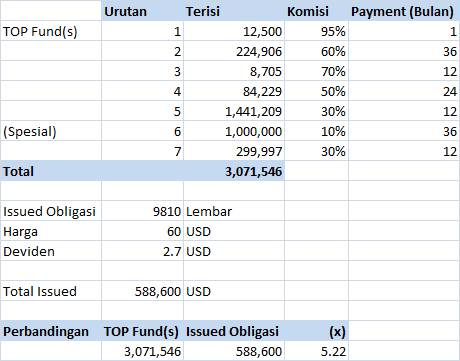The width and height of the screenshot is (460, 361).
Task: Select the Urutan cell 5
Action: 142,111
